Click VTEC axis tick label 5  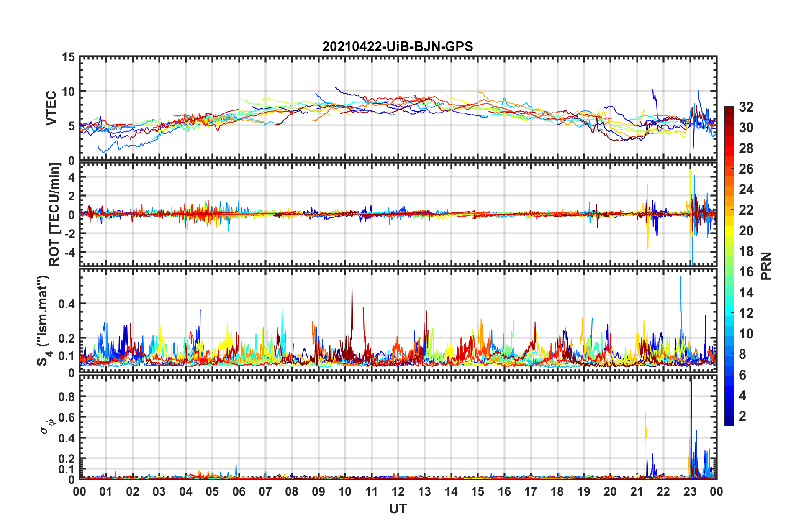[72, 126]
